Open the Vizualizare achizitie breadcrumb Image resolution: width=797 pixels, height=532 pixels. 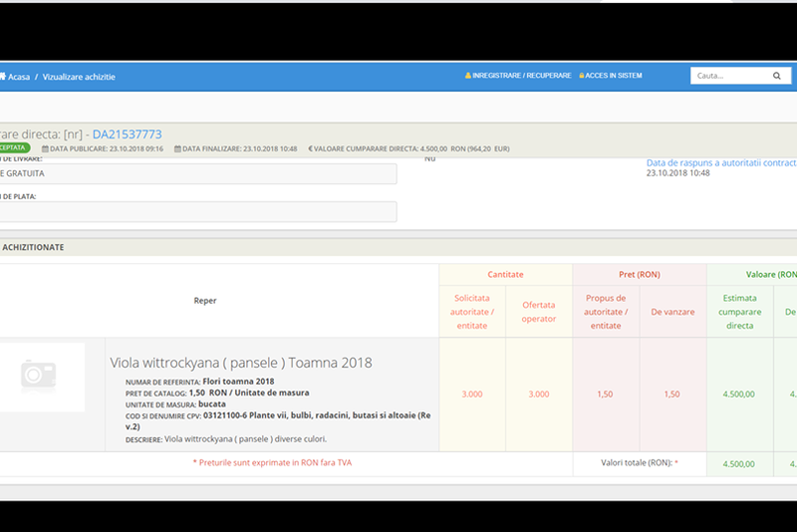tap(79, 77)
